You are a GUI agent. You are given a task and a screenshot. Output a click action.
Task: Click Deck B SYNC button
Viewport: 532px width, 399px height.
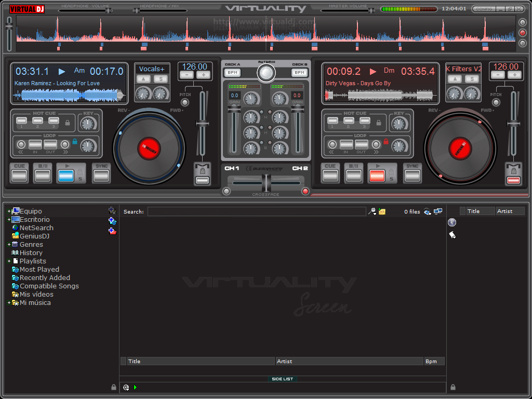(x=412, y=176)
